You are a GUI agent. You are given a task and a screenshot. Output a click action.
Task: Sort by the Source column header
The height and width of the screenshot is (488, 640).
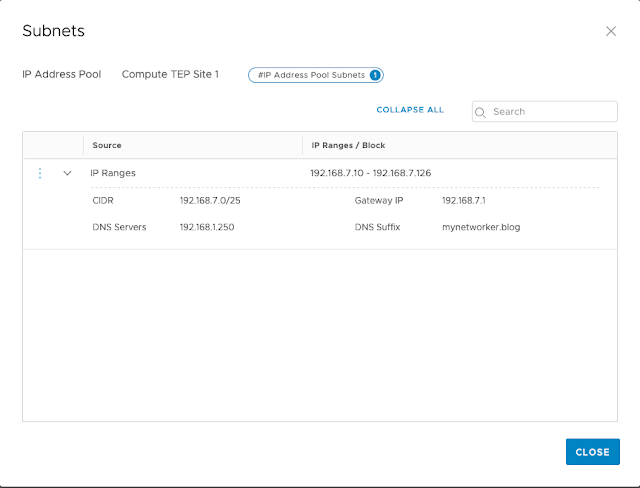click(107, 145)
